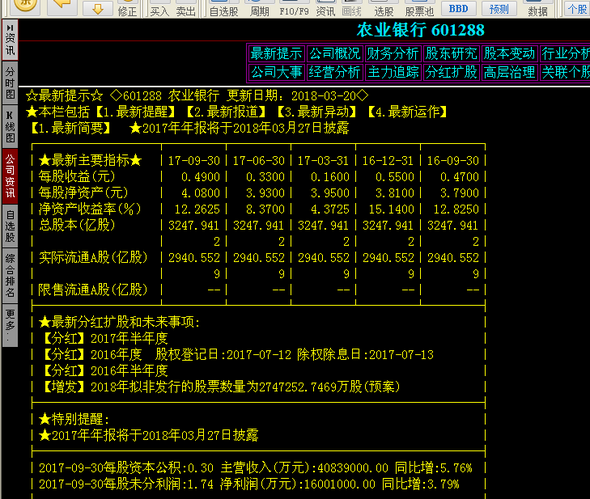The width and height of the screenshot is (590, 499).
Task: Click the 17-06-30 column header
Action: (259, 161)
